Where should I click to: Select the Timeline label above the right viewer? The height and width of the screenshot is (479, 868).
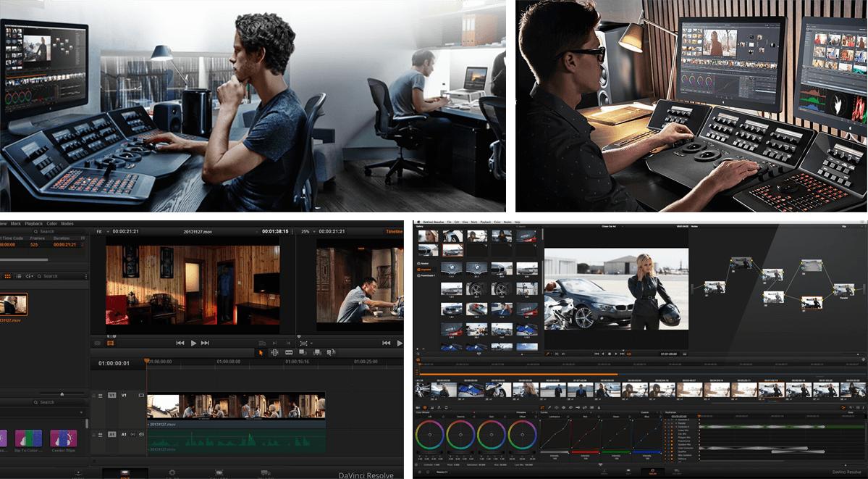point(394,231)
